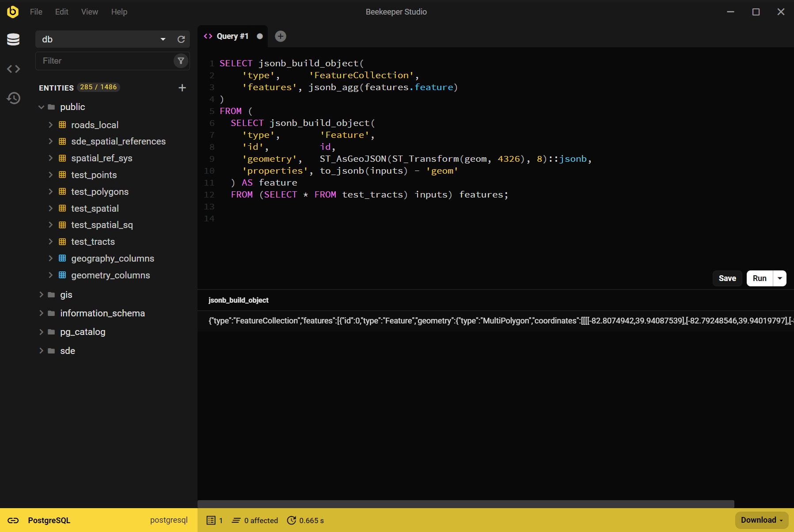The height and width of the screenshot is (532, 794).
Task: Open the query history icon
Action: [13, 98]
